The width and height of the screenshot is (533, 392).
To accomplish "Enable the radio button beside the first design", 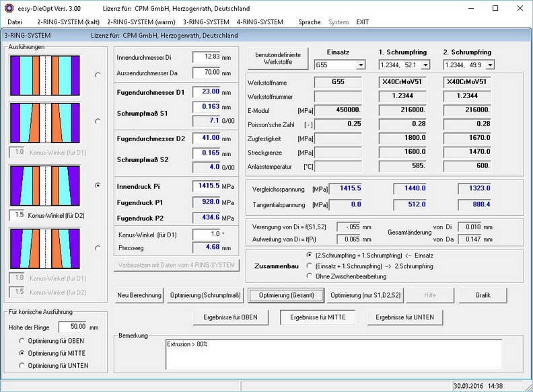I will [x=98, y=75].
